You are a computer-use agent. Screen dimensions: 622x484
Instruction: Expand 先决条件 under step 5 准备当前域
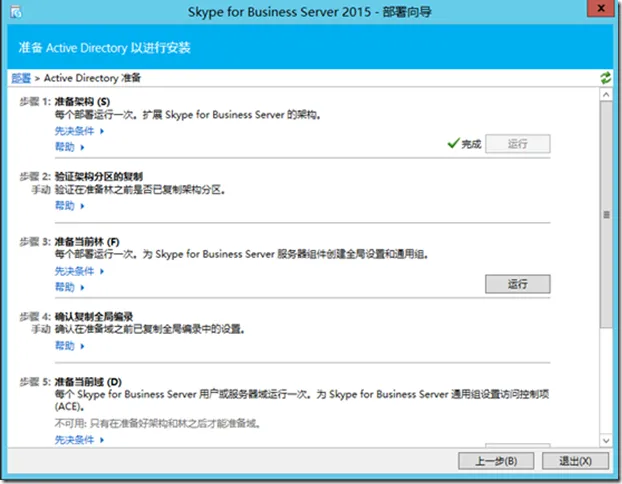[x=79, y=440]
